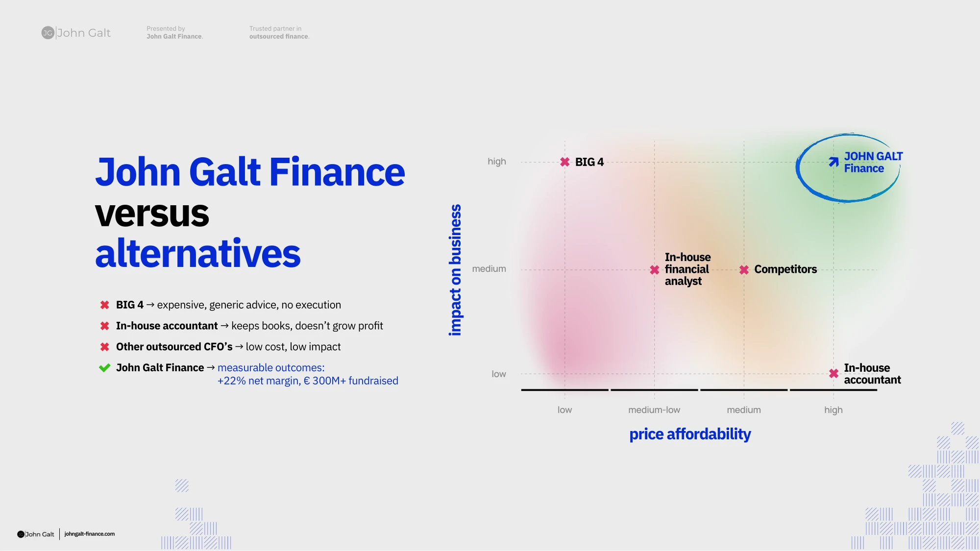The height and width of the screenshot is (551, 980).
Task: Click the blue arrow next to JOHN GALT Finance
Action: (x=833, y=162)
